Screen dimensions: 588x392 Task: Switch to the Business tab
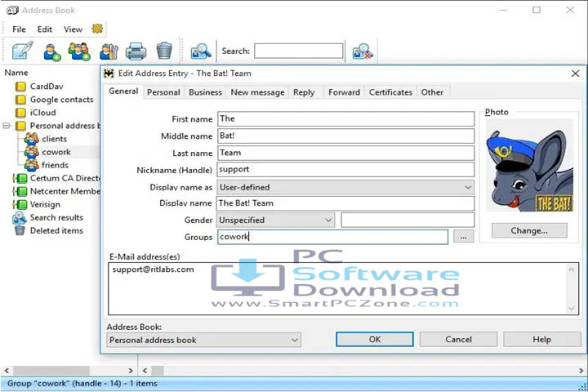[x=205, y=92]
